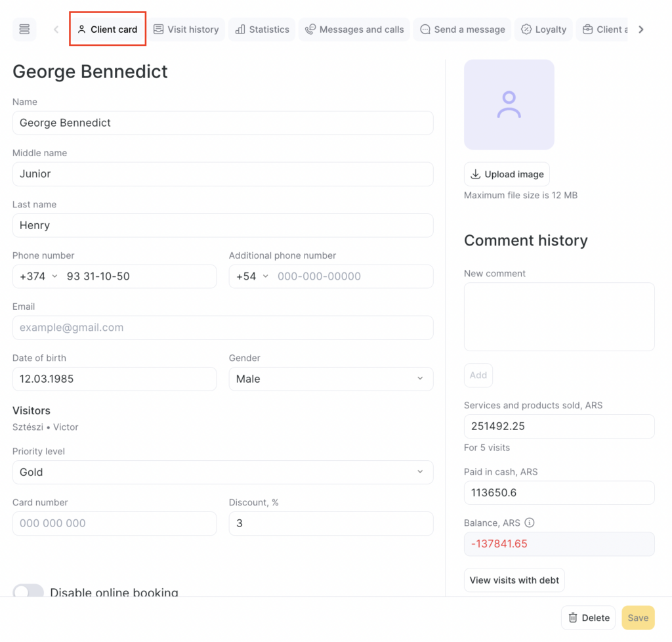Open the Loyalty tab

(543, 30)
